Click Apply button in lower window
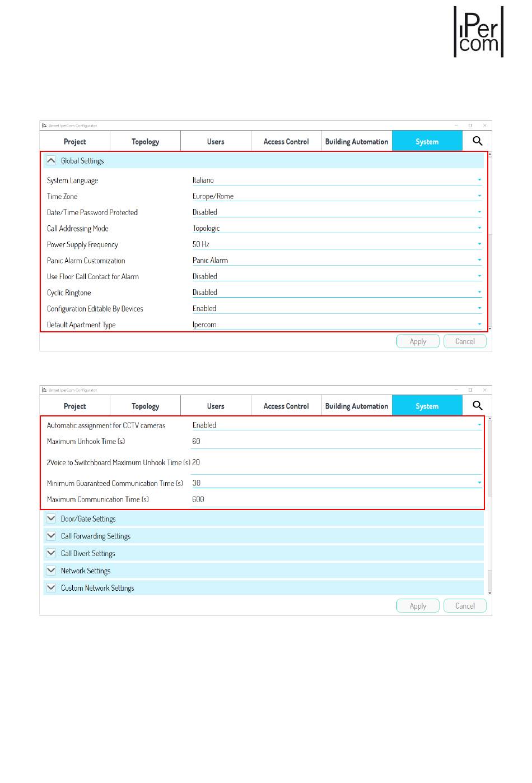This screenshot has width=532, height=783. click(418, 606)
